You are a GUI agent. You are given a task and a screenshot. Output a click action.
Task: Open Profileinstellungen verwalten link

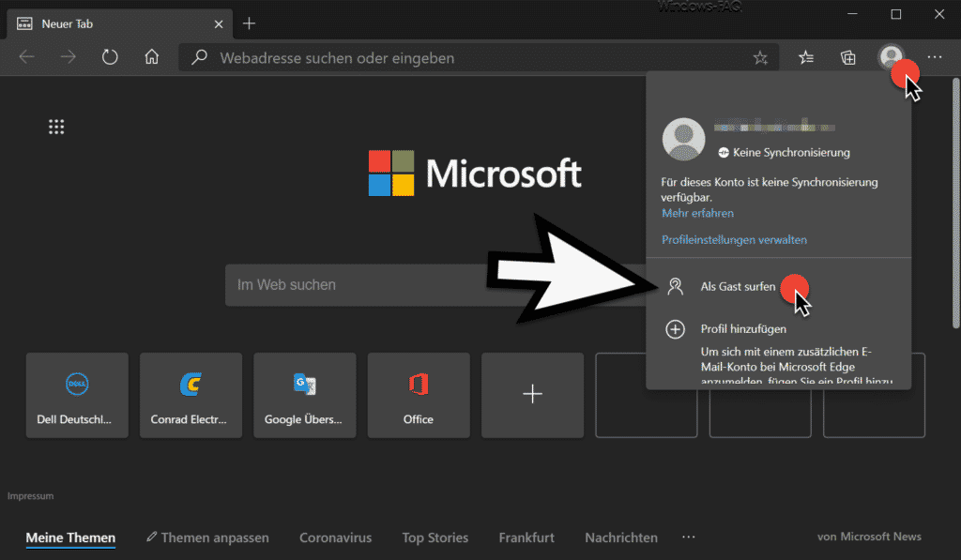pyautogui.click(x=734, y=239)
